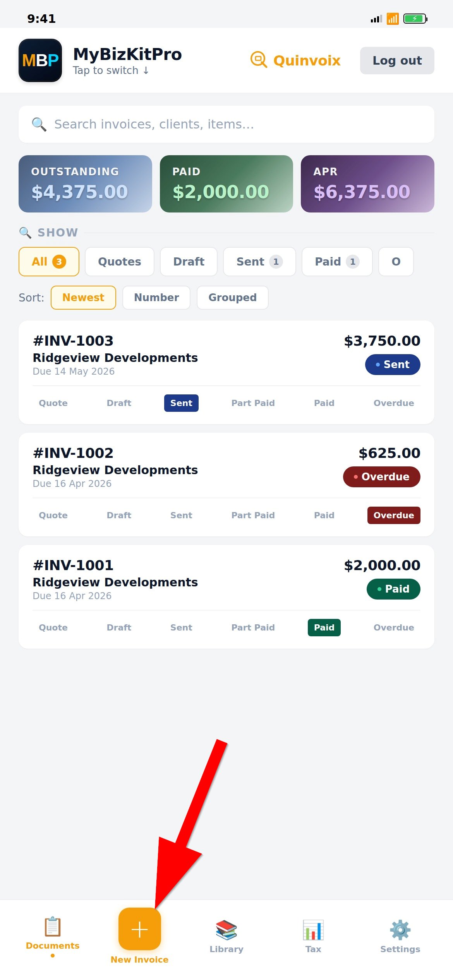This screenshot has width=453, height=980.
Task: Set INV-1001 status to Quote
Action: 53,627
